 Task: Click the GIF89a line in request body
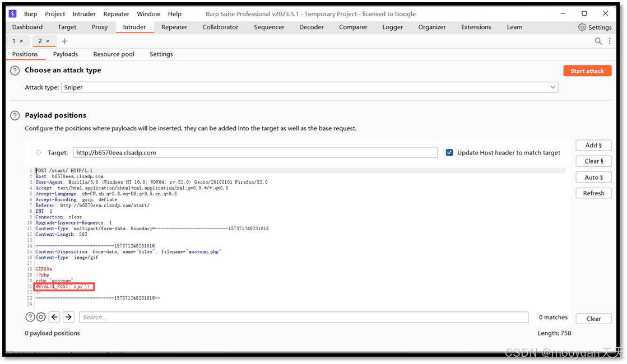tap(44, 269)
